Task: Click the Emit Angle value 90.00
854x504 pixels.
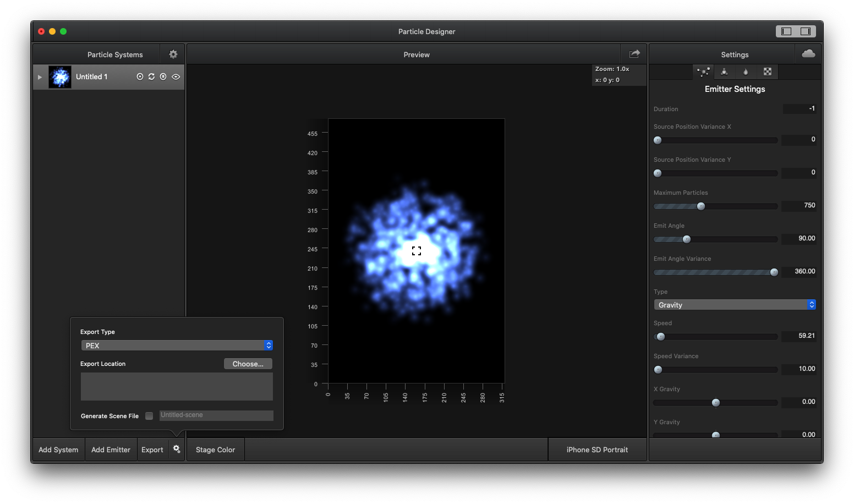Action: coord(799,238)
